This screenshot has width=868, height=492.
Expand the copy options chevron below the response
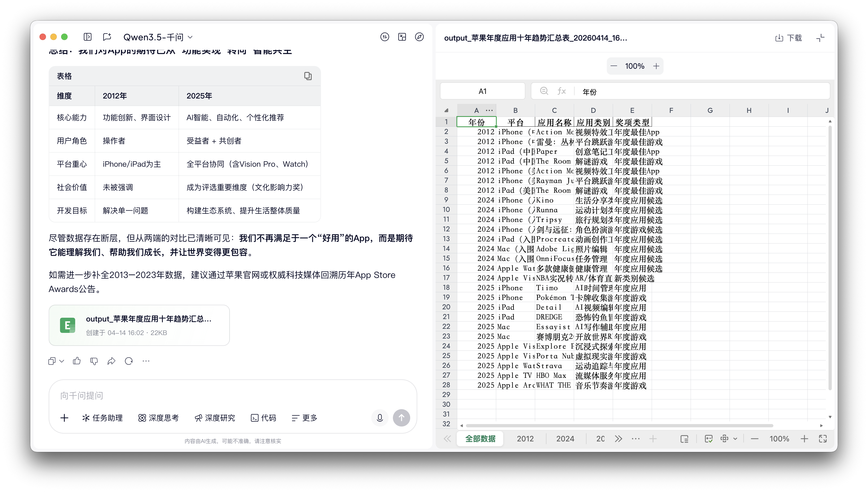click(x=62, y=361)
